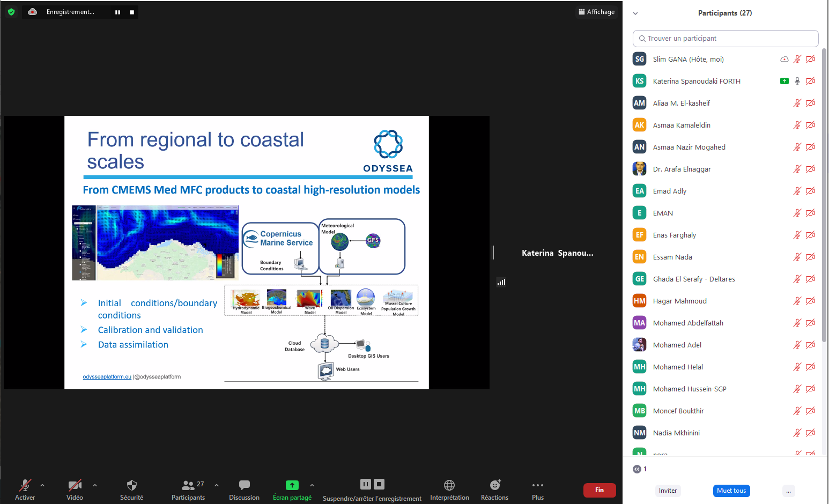Image resolution: width=829 pixels, height=504 pixels.
Task: Open Plus more options menu
Action: click(538, 490)
